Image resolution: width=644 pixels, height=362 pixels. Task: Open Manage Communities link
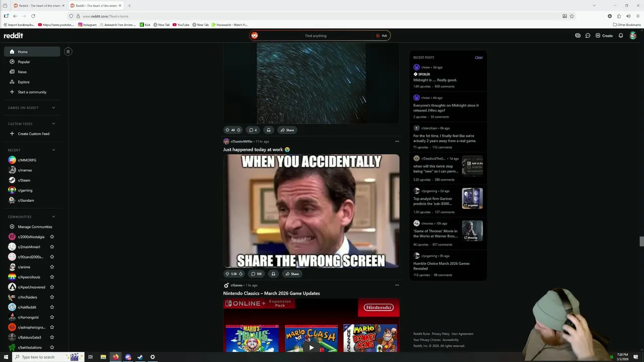[32, 227]
